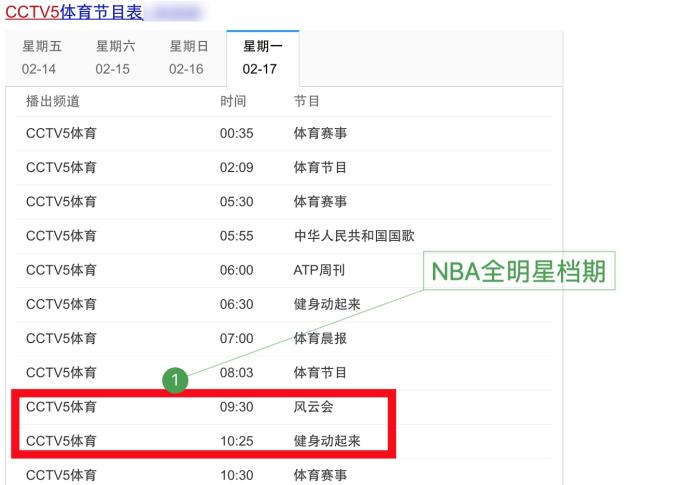Switch to the 星期六 02-15 tab
The height and width of the screenshot is (485, 700).
tap(115, 58)
